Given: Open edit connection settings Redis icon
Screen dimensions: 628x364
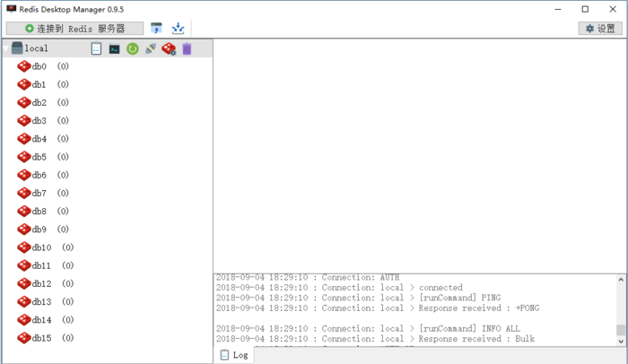Looking at the screenshot, I should click(169, 48).
